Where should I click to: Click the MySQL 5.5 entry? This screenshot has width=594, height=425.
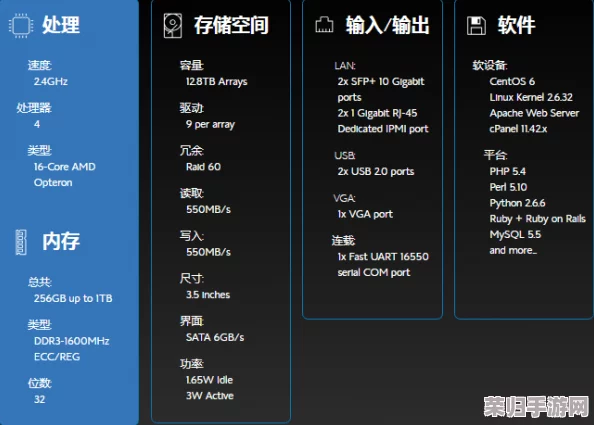515,234
